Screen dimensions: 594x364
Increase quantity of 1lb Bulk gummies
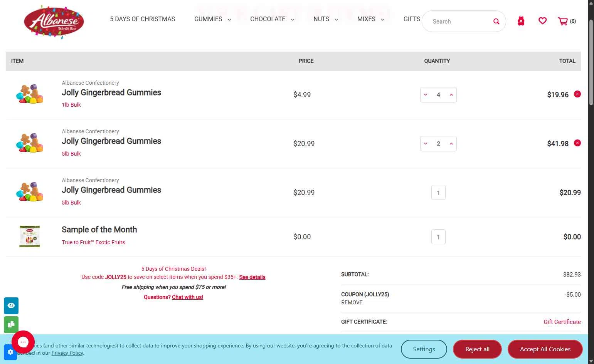point(451,95)
